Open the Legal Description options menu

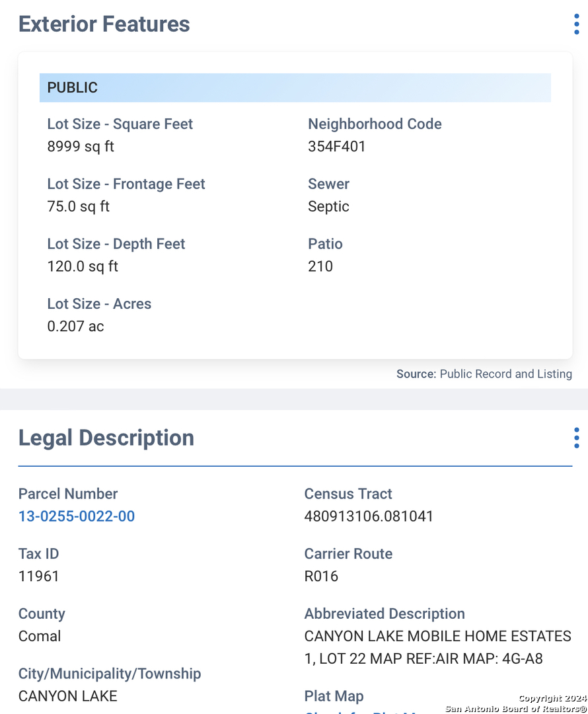[576, 438]
